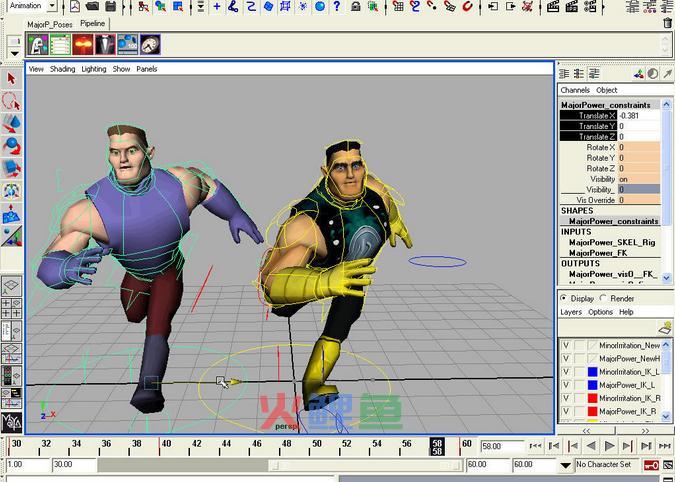Screen dimensions: 675x482
Task: Activate the Move tool with cone icon
Action: point(11,124)
